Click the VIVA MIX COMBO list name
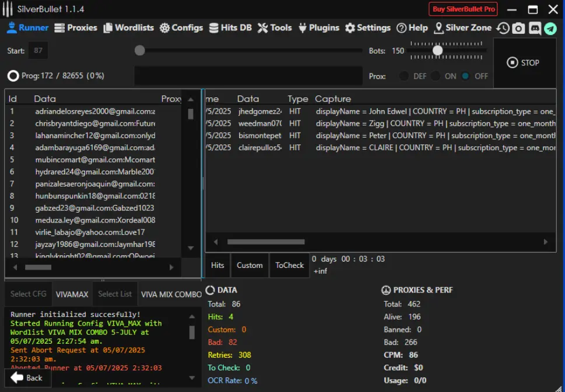565x392 pixels. (x=171, y=294)
